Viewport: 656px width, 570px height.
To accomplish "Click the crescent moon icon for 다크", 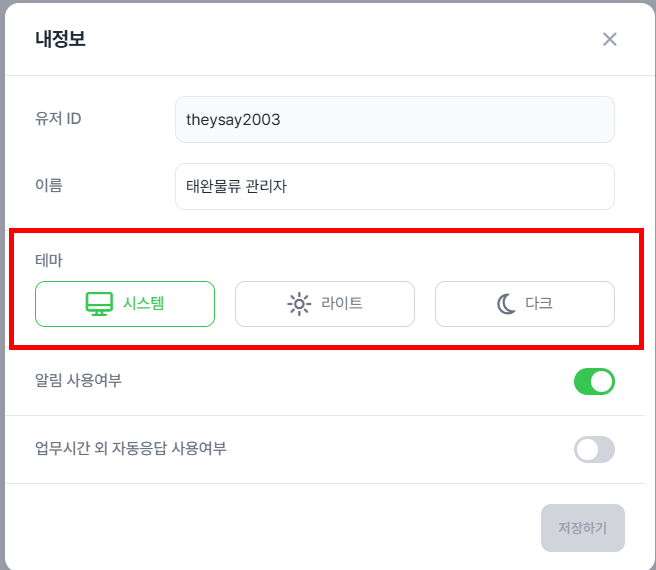I will point(506,303).
